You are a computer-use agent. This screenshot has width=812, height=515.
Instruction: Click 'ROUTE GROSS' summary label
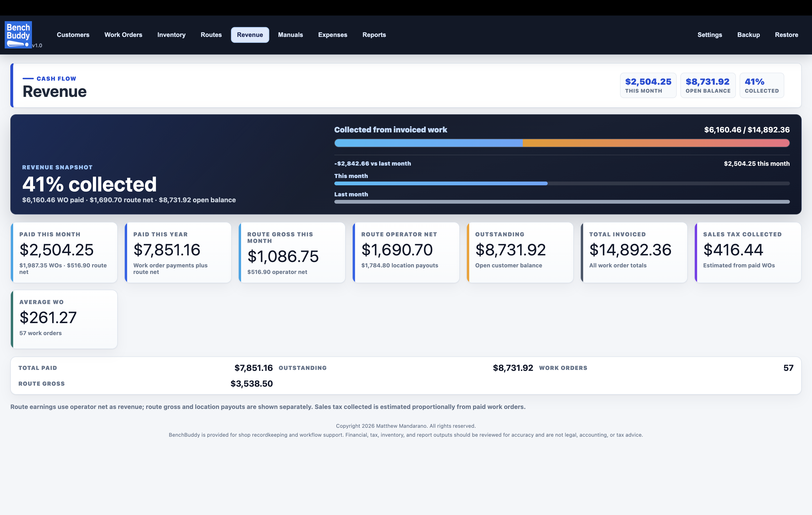click(42, 384)
